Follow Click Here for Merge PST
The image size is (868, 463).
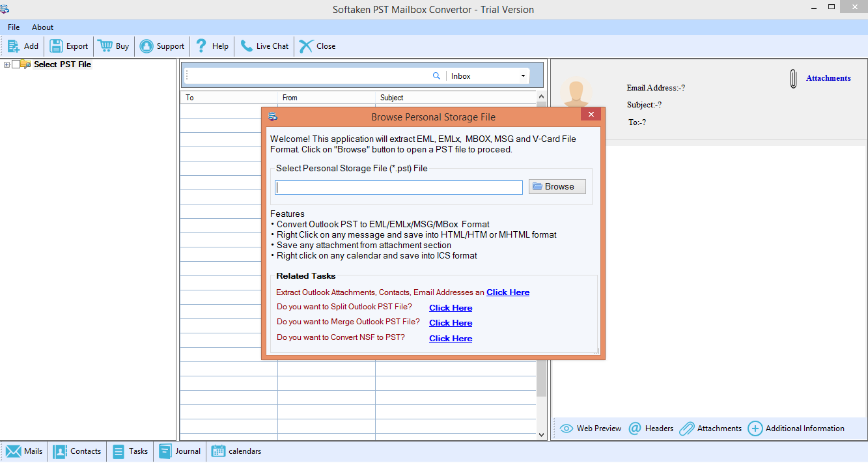[x=451, y=323]
